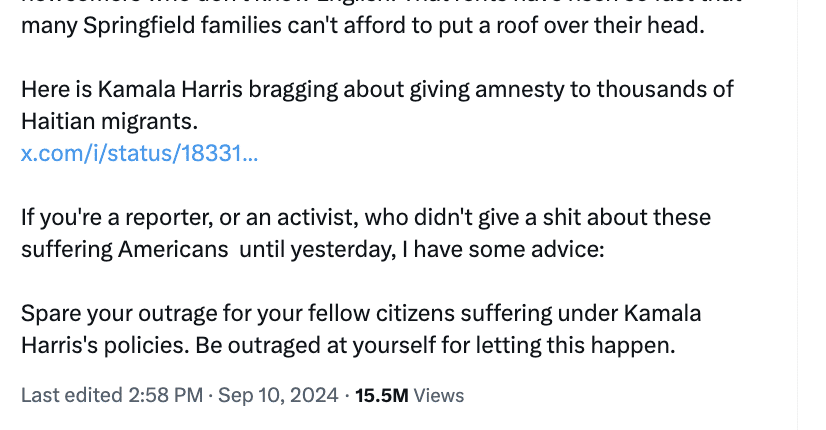
Task: Click the Sep 10, 2024 date
Action: coord(278,395)
